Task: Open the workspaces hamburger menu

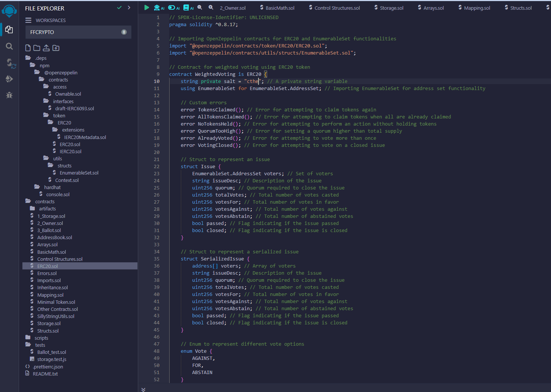Action: 28,20
